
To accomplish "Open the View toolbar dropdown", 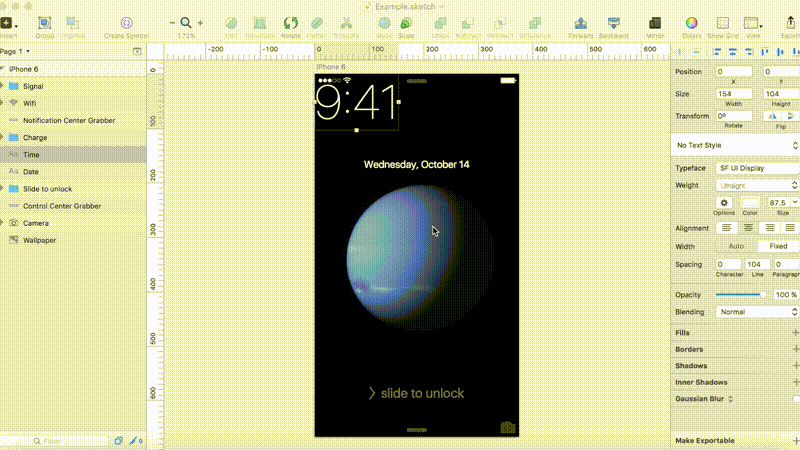I will [753, 23].
